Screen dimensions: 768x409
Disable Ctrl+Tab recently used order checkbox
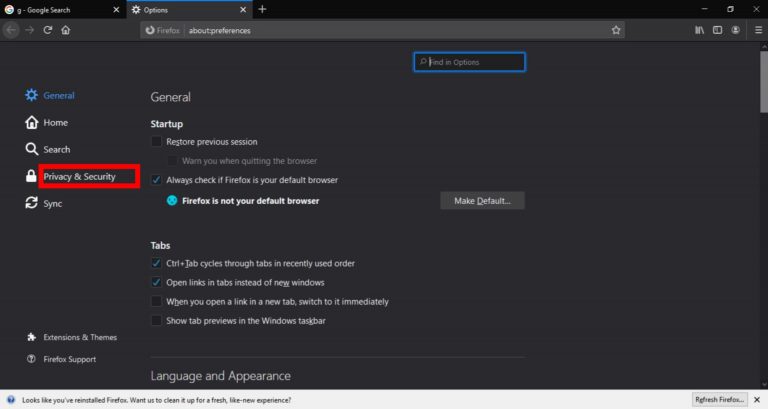156,263
